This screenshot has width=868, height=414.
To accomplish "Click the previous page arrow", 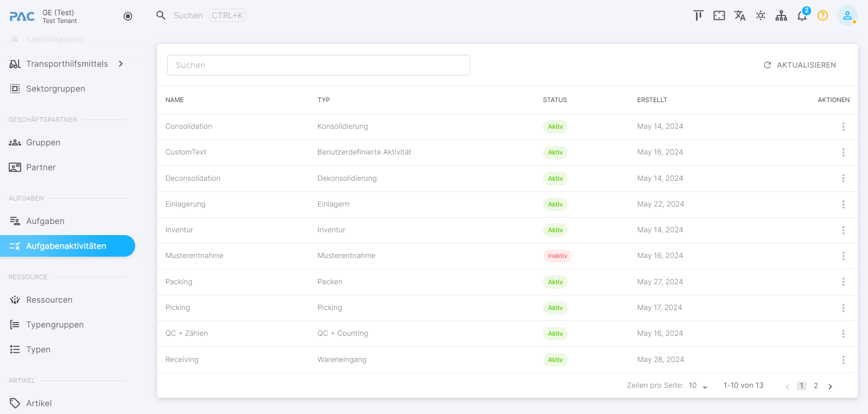I will 787,386.
